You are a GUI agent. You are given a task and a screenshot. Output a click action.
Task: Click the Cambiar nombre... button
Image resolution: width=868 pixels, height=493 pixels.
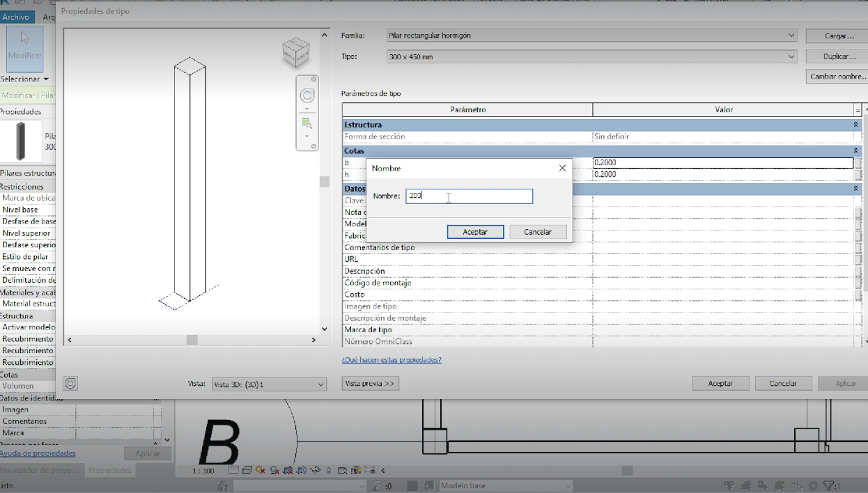click(x=839, y=77)
